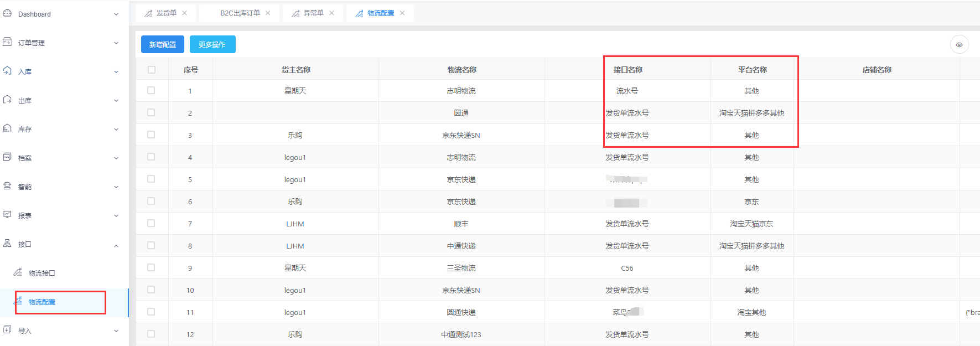The image size is (980, 346).
Task: Check row 4 legou1 志明物流 checkbox
Action: (151, 157)
